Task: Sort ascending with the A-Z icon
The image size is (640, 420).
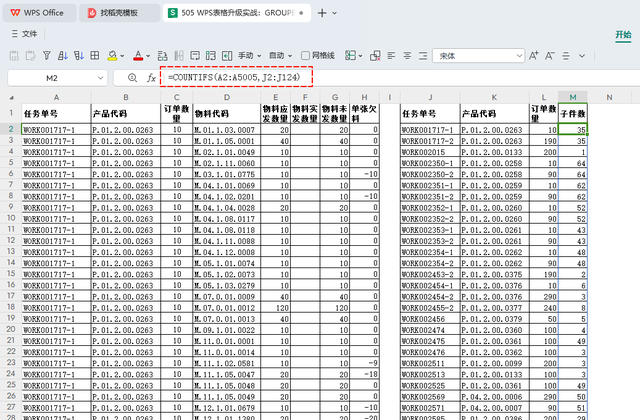Action: pos(62,56)
